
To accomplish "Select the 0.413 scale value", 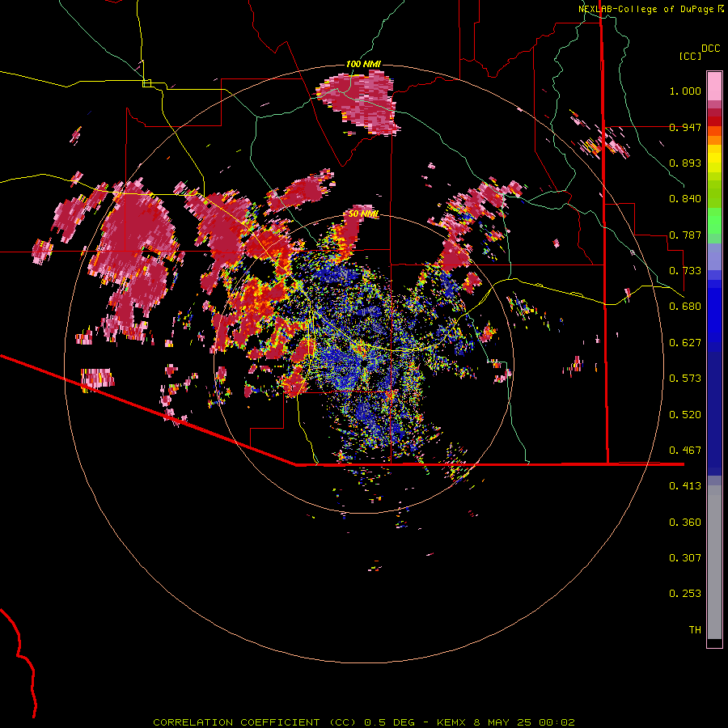I will pos(685,486).
